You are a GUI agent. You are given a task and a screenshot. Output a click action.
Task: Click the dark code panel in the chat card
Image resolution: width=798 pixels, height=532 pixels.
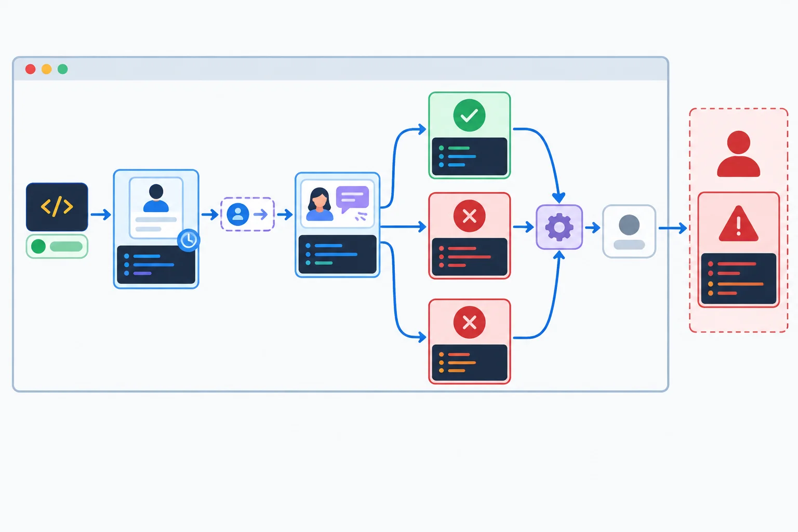coord(338,255)
